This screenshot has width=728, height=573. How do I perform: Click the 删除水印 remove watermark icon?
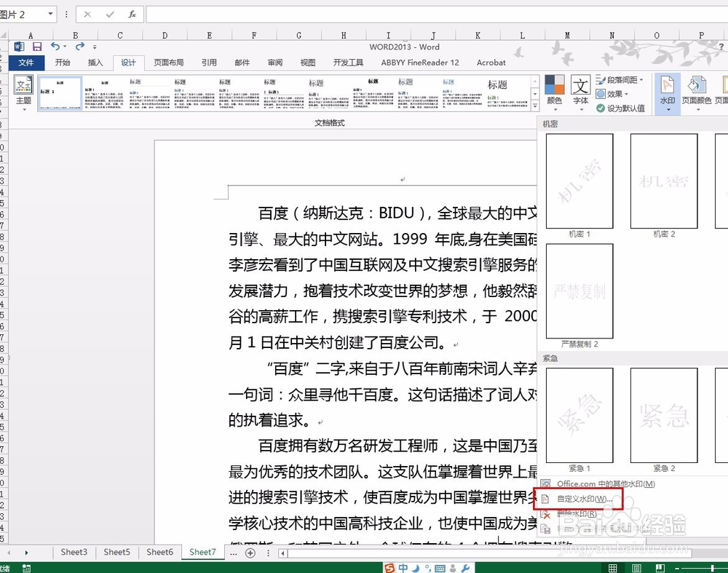coord(547,514)
